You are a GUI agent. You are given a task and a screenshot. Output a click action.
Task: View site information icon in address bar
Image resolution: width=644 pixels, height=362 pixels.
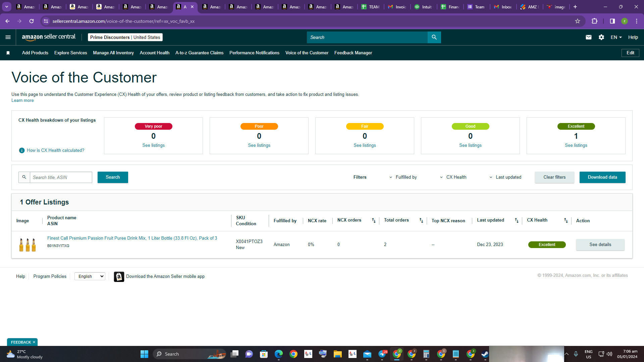46,21
